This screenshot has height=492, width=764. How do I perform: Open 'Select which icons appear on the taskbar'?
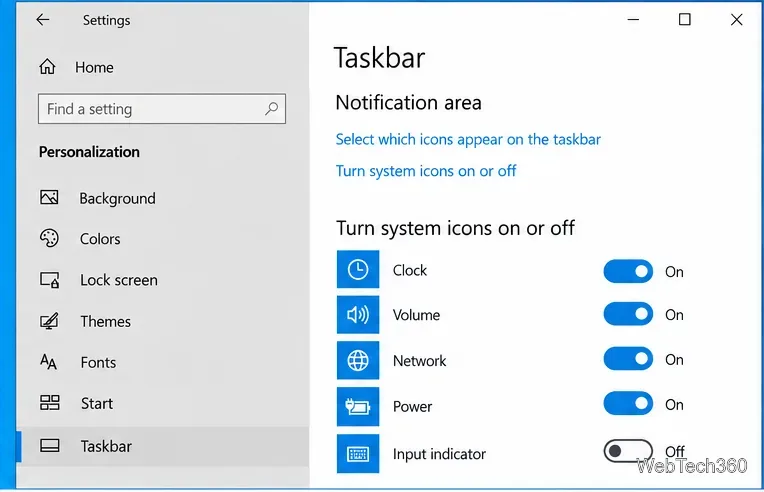(468, 139)
